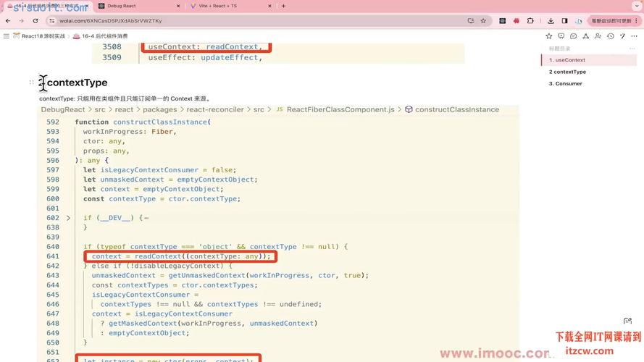Screen dimensions: 644x362
Task: Expand the folded if (__DEV__) block arrow
Action: (68, 218)
